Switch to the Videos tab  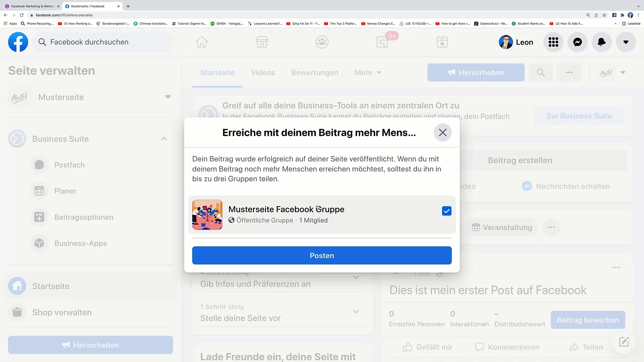pos(263,73)
